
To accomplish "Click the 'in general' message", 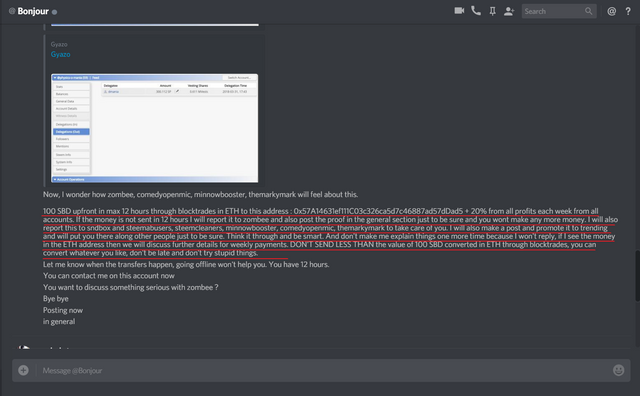I will coord(59,322).
